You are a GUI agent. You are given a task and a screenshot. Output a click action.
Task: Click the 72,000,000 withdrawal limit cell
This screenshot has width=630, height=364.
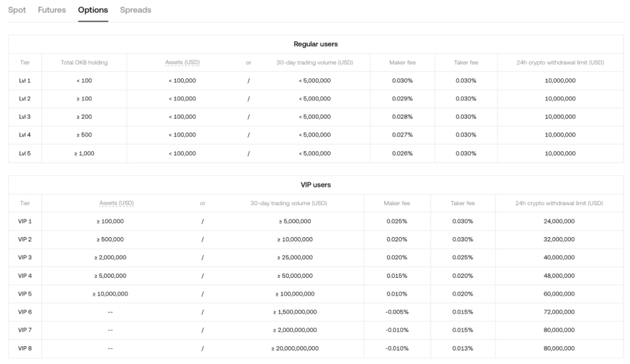tap(559, 312)
